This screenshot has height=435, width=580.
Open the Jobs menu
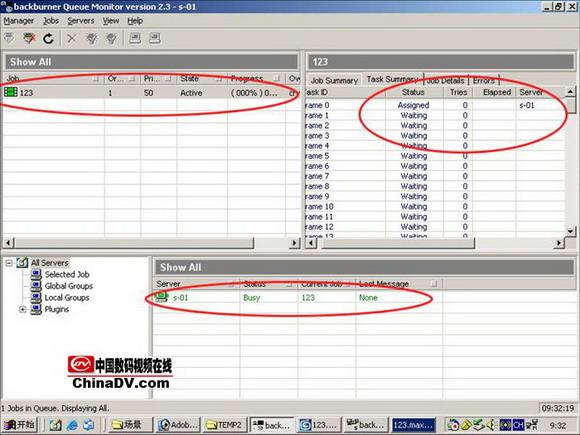tap(51, 21)
